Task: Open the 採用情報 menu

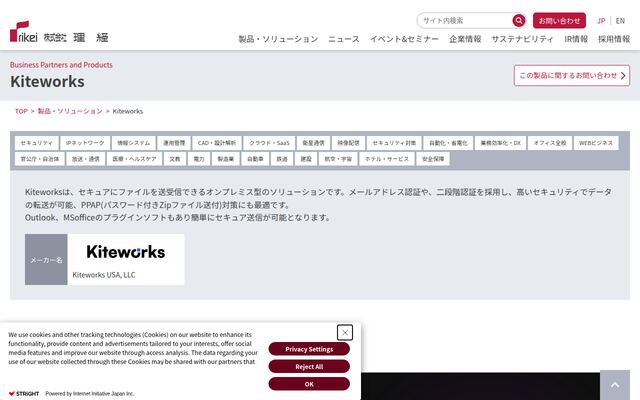Action: click(x=614, y=39)
